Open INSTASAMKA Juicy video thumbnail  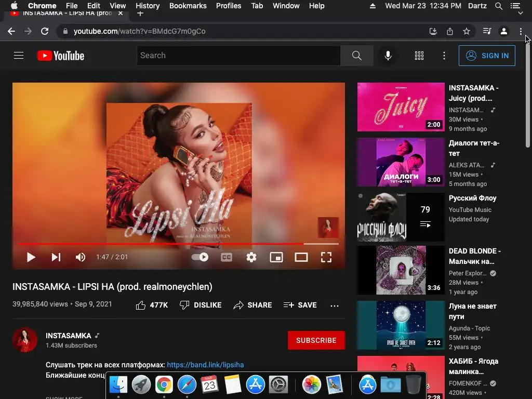pos(401,107)
